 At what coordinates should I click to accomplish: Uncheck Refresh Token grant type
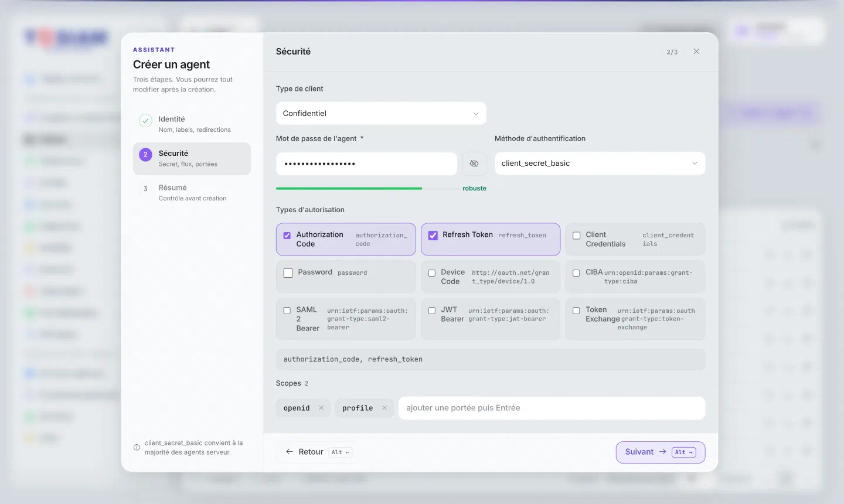tap(433, 236)
